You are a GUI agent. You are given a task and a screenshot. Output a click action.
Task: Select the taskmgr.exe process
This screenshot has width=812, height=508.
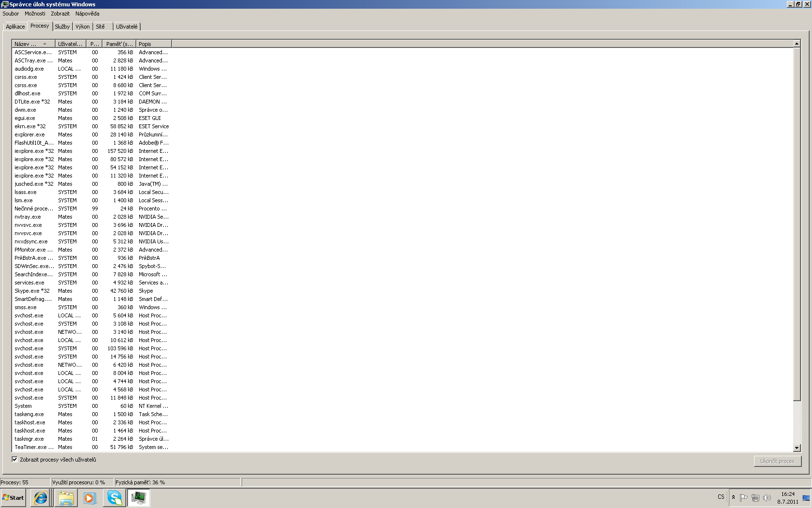(92, 439)
